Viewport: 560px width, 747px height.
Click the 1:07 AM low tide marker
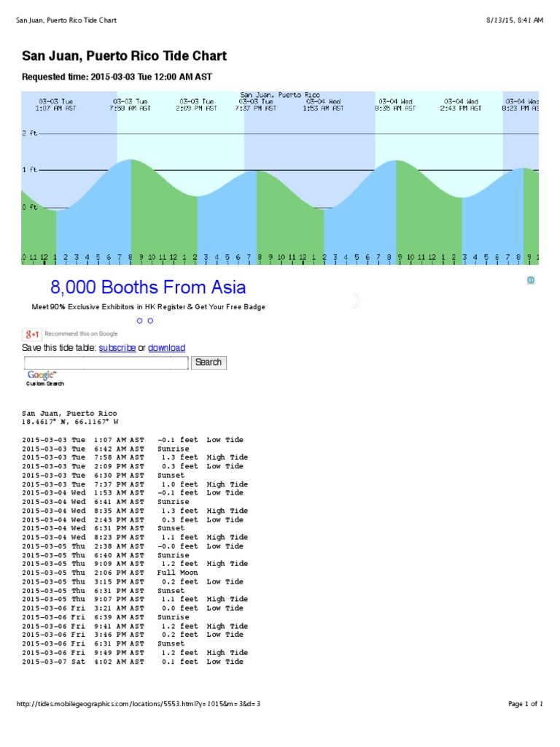56,208
